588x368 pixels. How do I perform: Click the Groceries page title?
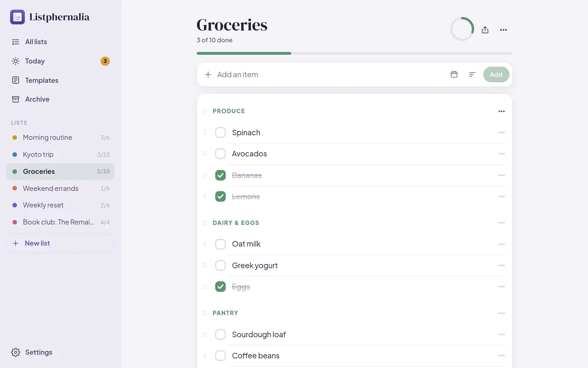(232, 25)
